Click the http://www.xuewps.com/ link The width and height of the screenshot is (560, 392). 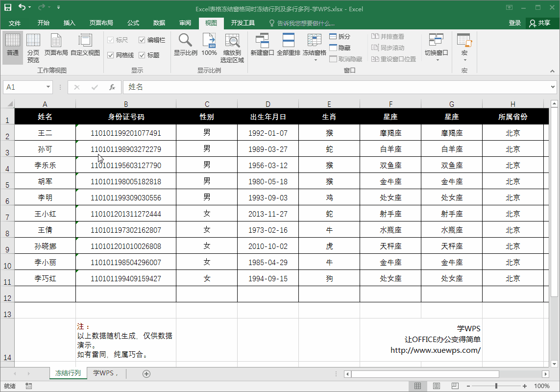pyautogui.click(x=436, y=350)
